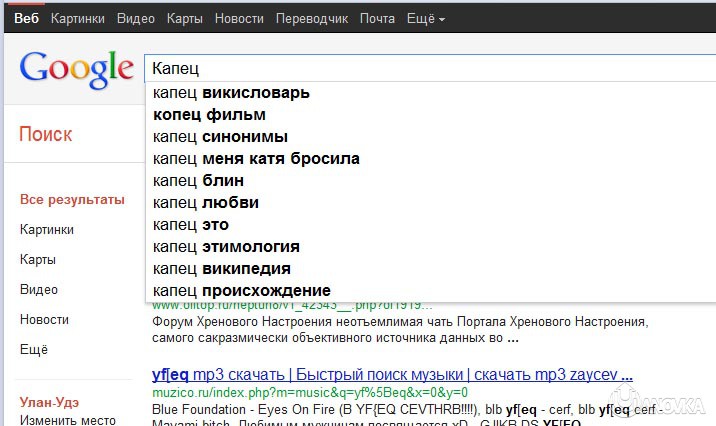Viewport: 716px width, 426px height.
Task: Filter by Видео in left sidebar
Action: pyautogui.click(x=39, y=289)
